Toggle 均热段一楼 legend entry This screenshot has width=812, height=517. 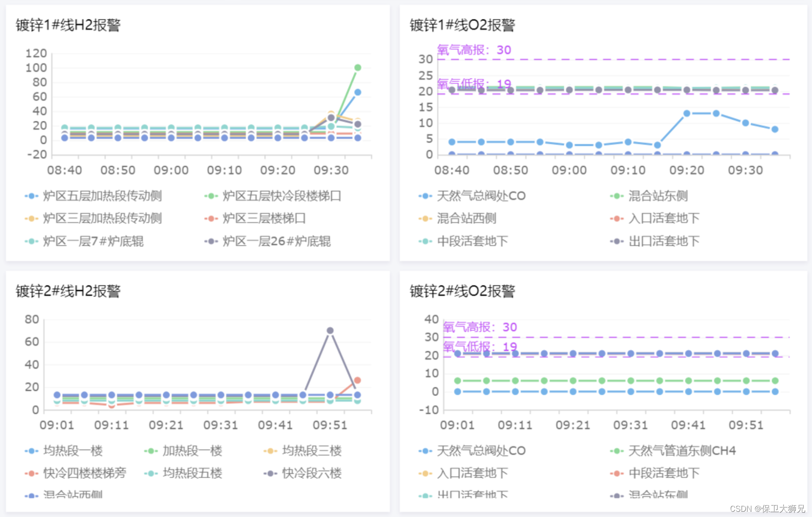click(64, 450)
